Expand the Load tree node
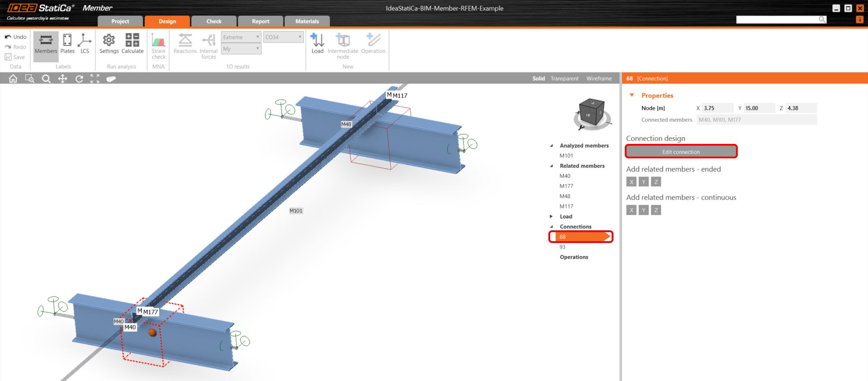The image size is (868, 381). click(551, 216)
